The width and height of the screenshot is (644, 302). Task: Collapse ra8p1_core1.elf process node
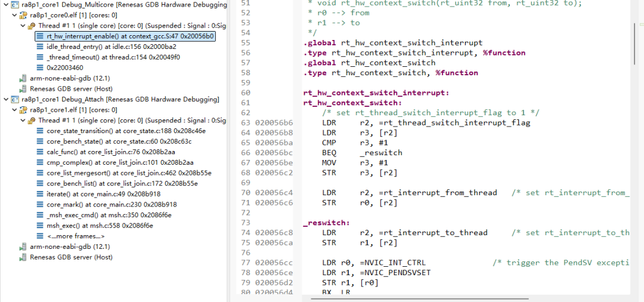[14, 110]
